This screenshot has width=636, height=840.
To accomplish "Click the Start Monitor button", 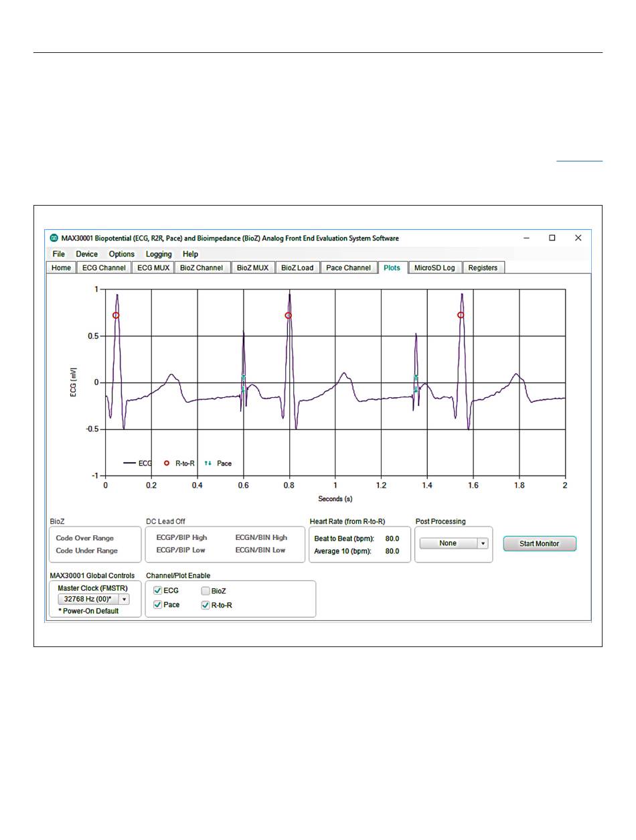I will [540, 543].
